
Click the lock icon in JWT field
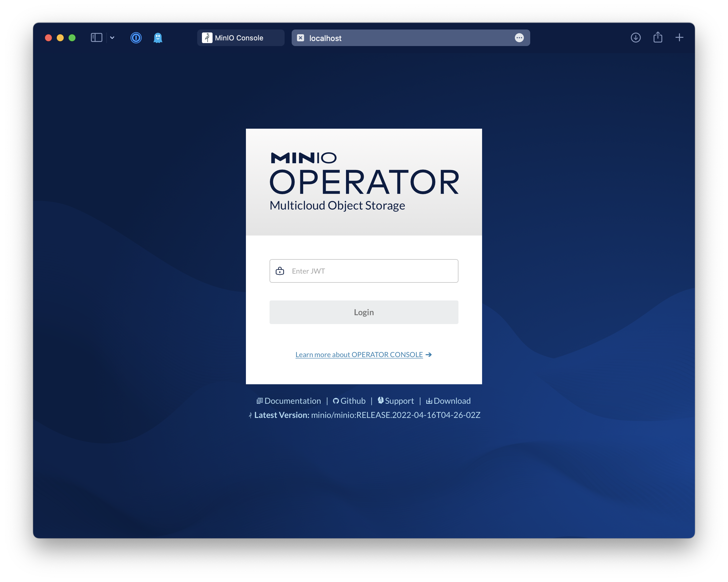(280, 271)
